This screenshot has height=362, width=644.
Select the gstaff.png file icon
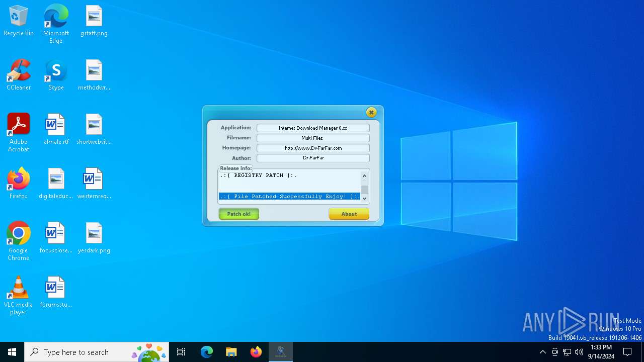coord(94,21)
